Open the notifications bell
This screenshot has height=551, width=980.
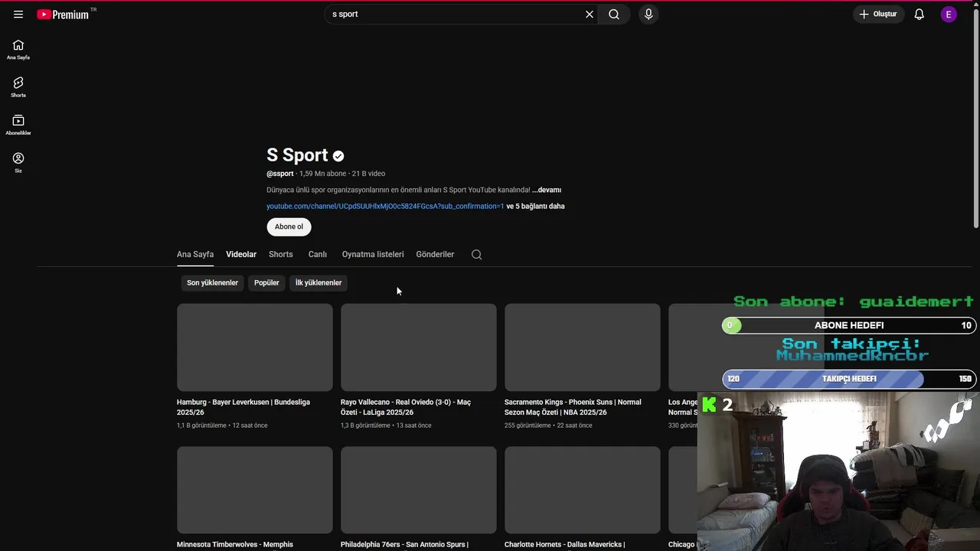920,14
